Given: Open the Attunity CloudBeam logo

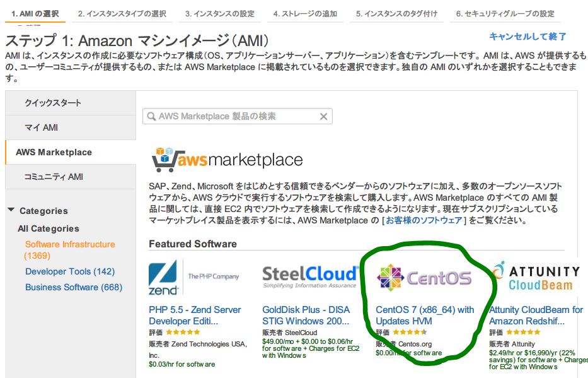Looking at the screenshot, I should 536,276.
